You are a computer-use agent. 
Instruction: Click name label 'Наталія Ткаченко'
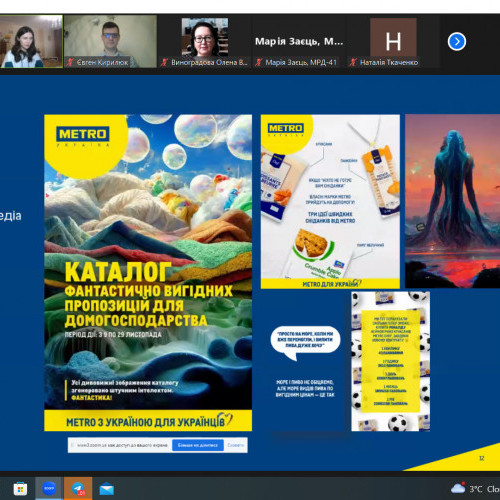pyautogui.click(x=389, y=62)
